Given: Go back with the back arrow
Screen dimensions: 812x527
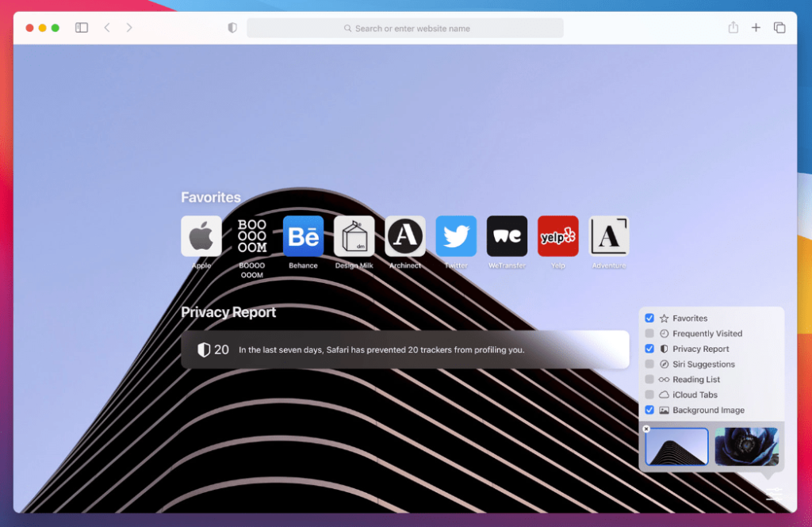Looking at the screenshot, I should (107, 28).
